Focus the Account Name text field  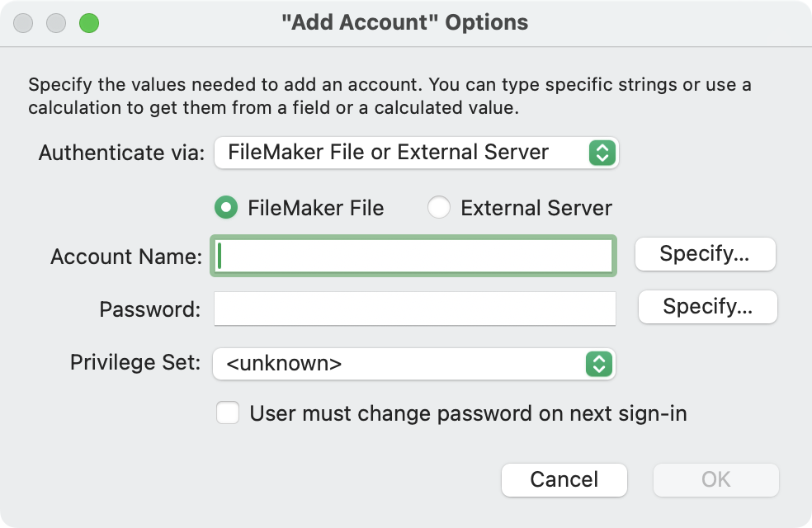tap(414, 256)
